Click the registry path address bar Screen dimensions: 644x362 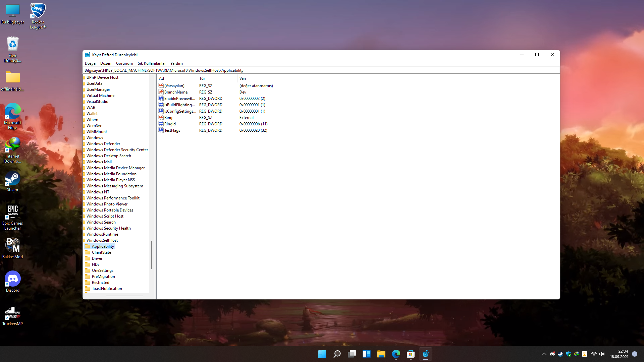point(302,70)
